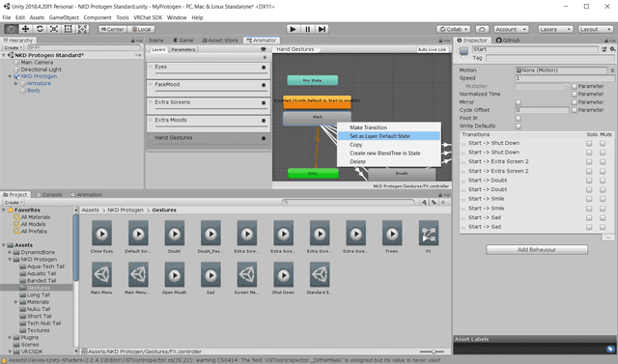This screenshot has width=618, height=364.
Task: Select the Rotate tool
Action: tap(40, 29)
